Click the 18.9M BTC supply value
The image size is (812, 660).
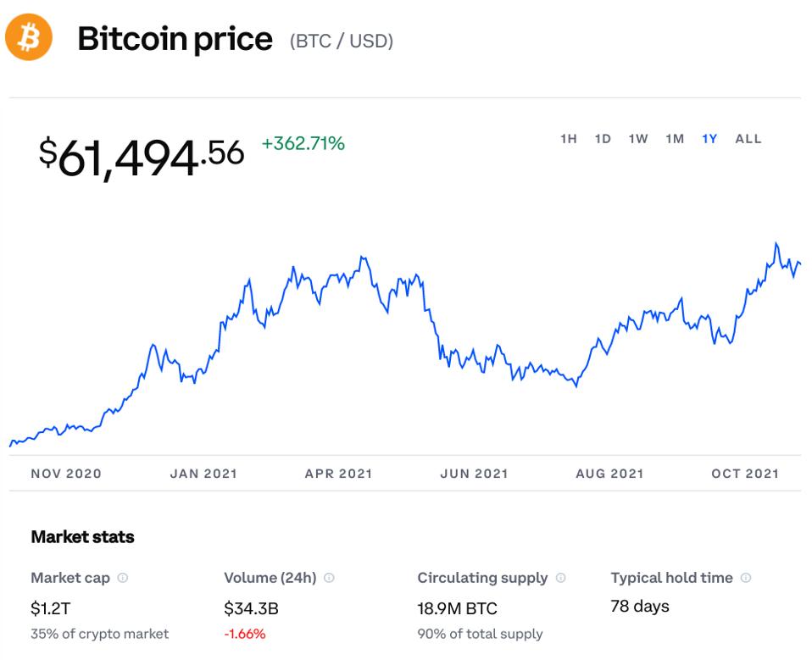(x=457, y=608)
